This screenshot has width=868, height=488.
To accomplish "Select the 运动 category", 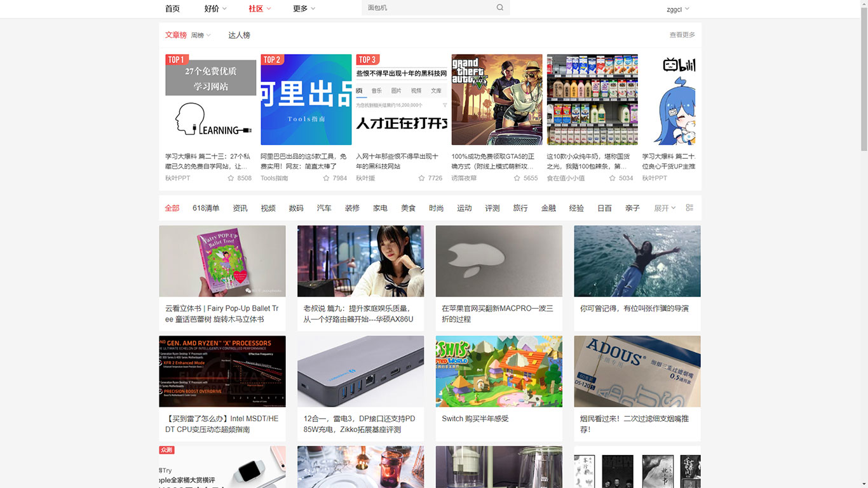I will tap(464, 208).
